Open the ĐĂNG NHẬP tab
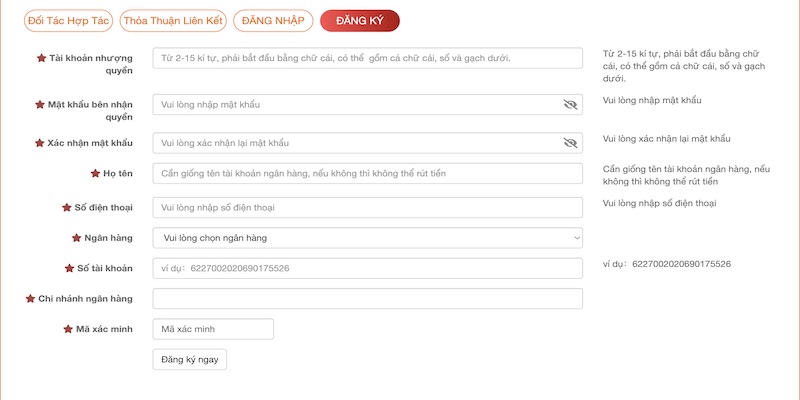The width and height of the screenshot is (800, 400). coord(273,20)
